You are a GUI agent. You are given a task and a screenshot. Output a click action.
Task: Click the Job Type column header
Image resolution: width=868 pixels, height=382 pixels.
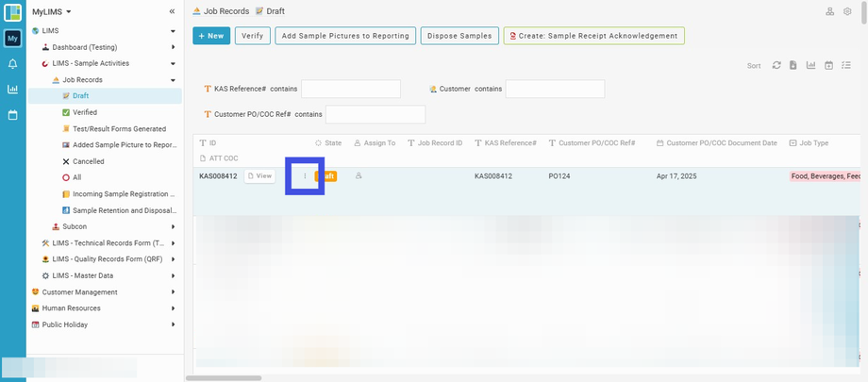(x=809, y=142)
